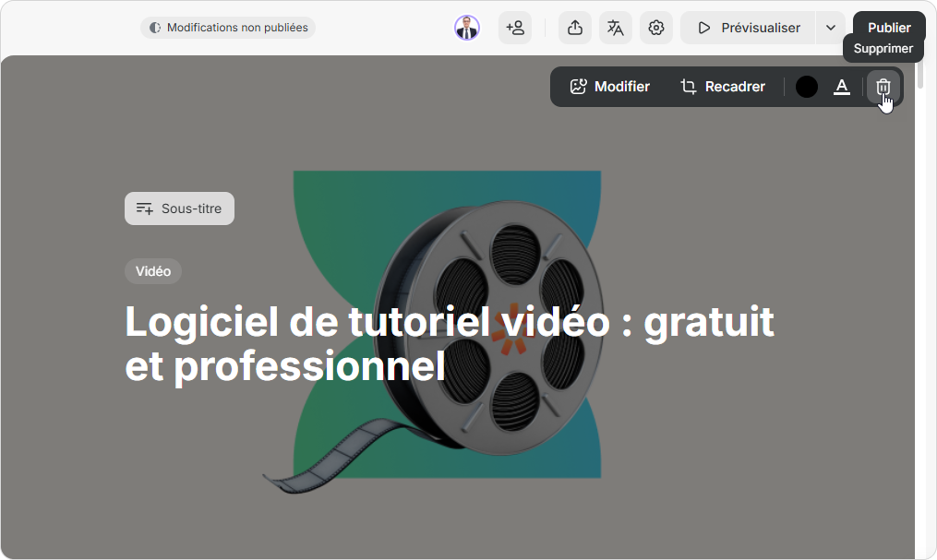Select Modifier in the image toolbar
This screenshot has height=560, width=937.
pos(610,87)
